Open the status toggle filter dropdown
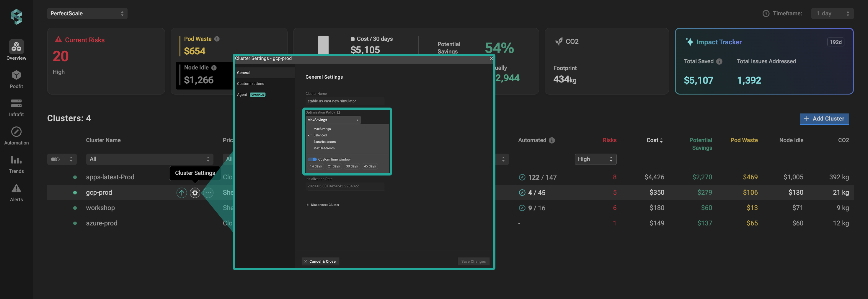 pyautogui.click(x=62, y=159)
